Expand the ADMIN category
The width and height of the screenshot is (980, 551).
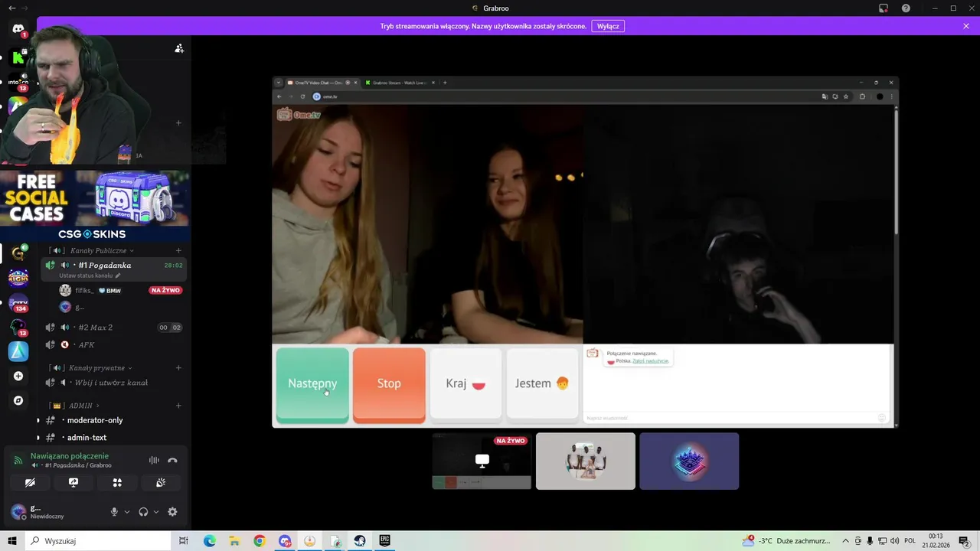[x=84, y=406]
